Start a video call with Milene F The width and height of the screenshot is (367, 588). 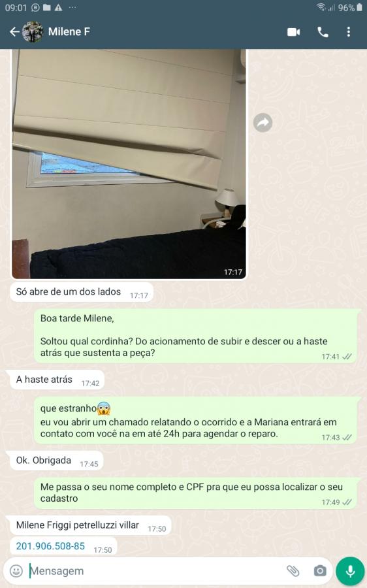tap(293, 32)
